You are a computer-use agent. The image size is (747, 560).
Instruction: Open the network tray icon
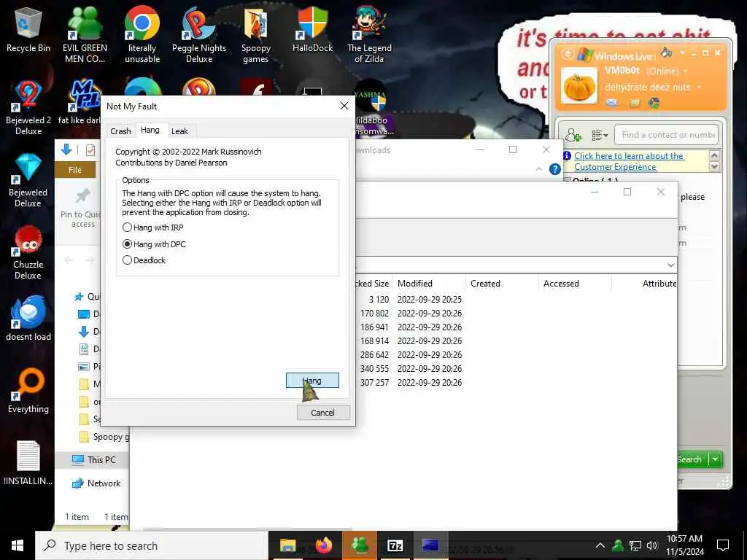click(x=635, y=545)
